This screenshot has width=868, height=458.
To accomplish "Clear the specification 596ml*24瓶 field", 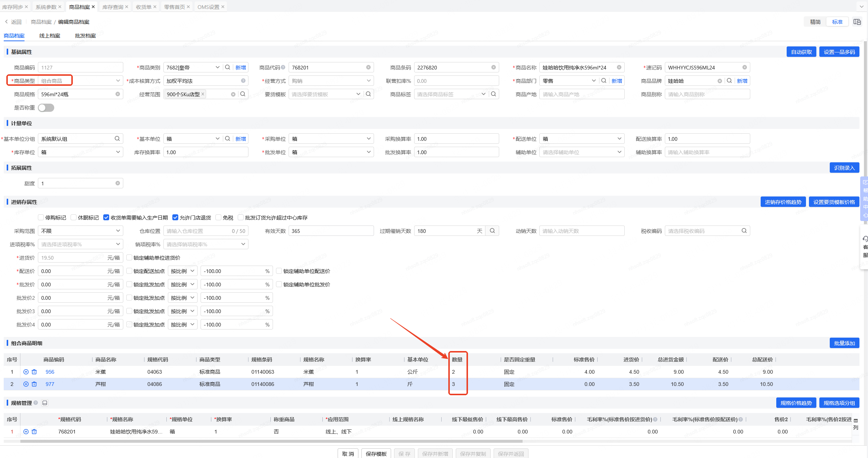I will (118, 94).
